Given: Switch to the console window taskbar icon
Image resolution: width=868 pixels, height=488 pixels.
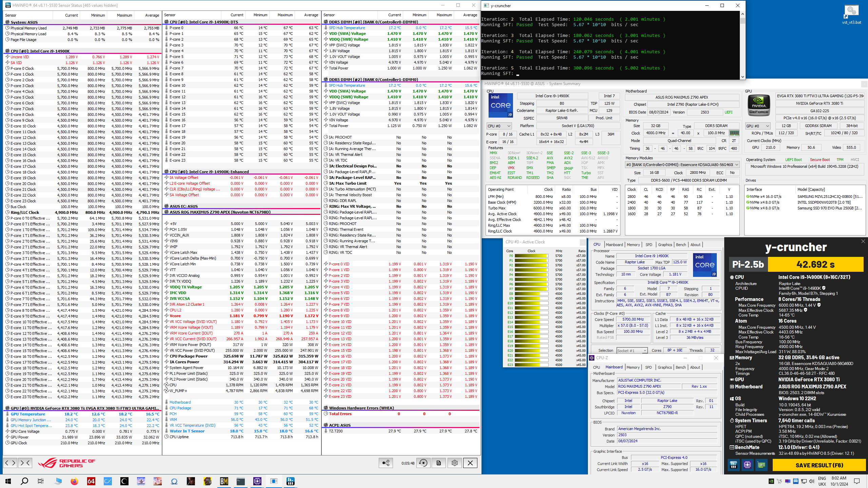Looking at the screenshot, I should 241,481.
